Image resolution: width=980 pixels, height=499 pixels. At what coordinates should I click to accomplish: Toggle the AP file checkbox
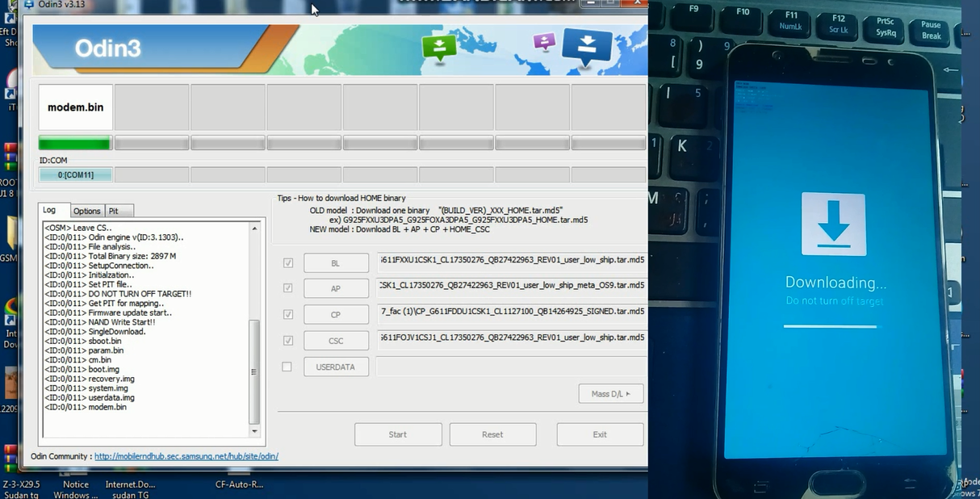[288, 287]
